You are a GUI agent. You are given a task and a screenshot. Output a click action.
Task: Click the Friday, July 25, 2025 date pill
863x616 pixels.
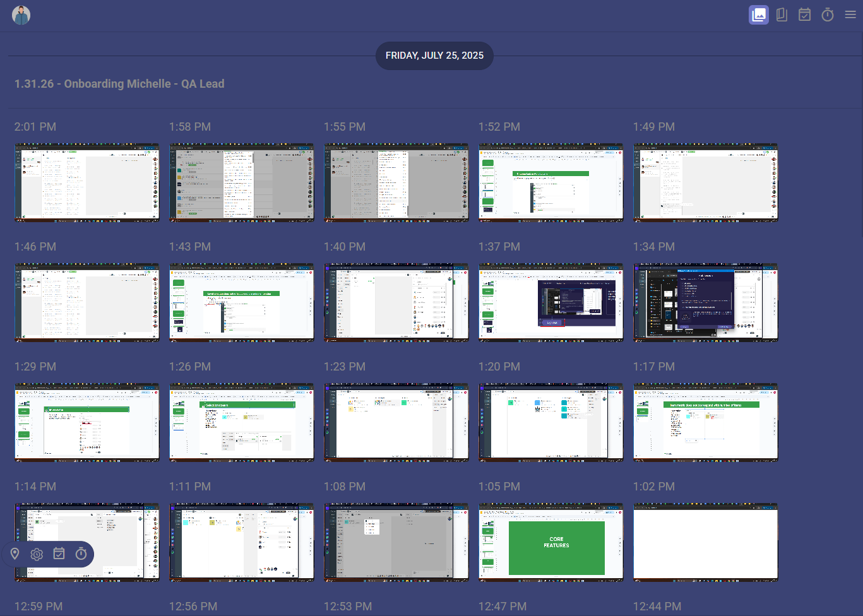[x=434, y=56]
